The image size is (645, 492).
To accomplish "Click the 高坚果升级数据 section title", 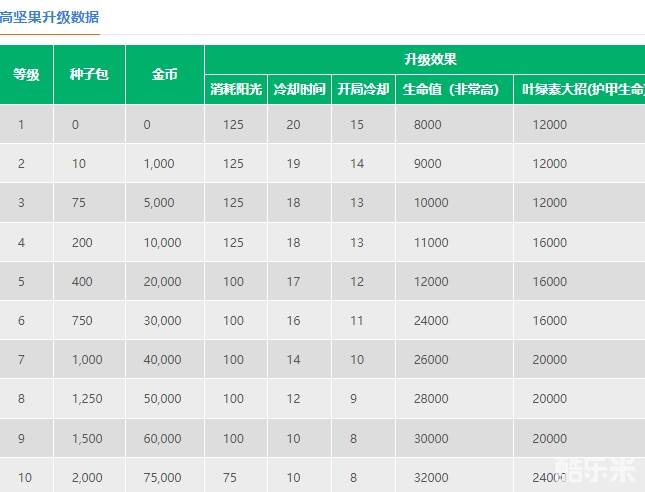I will (x=50, y=17).
